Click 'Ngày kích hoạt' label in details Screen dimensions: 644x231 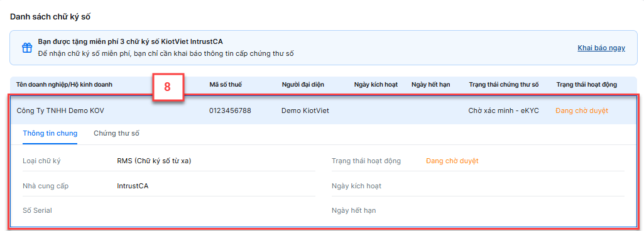pos(356,186)
